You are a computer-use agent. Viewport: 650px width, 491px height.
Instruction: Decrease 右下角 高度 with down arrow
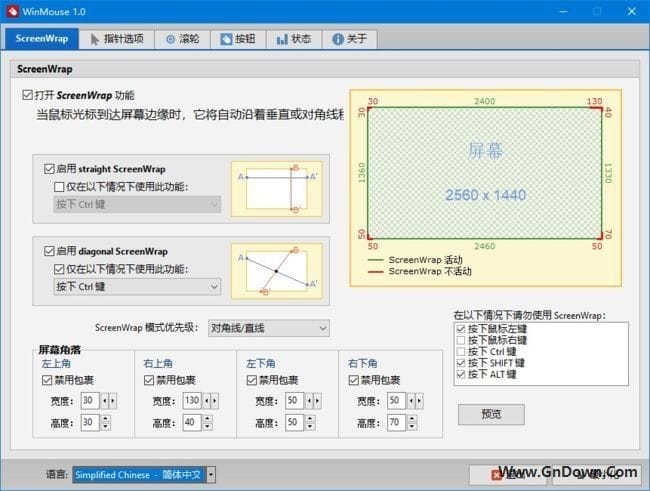[412, 427]
